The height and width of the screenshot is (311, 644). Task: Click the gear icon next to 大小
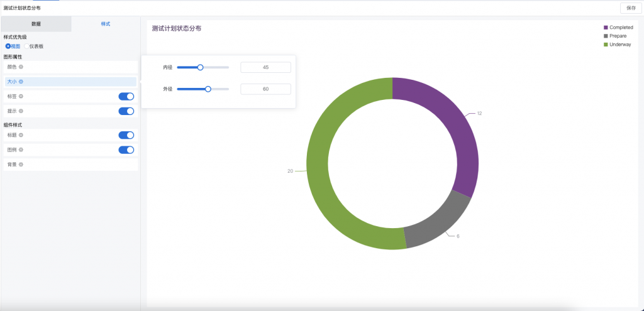(21, 82)
